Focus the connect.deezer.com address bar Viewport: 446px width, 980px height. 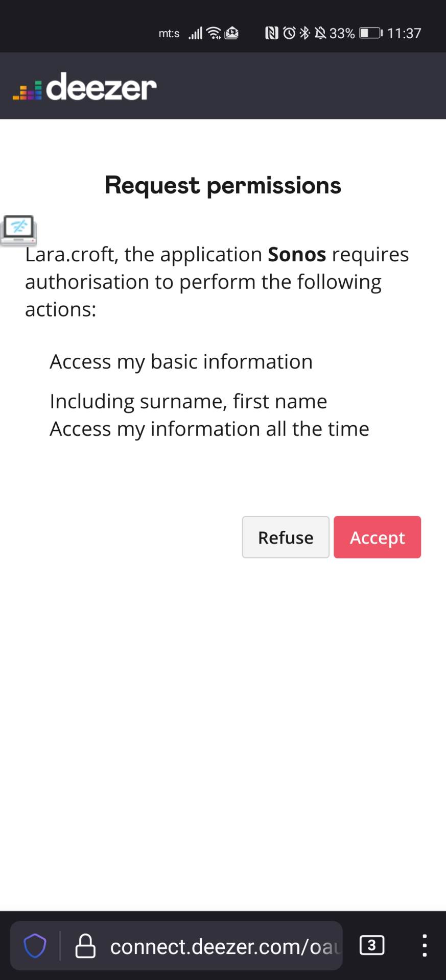click(224, 947)
